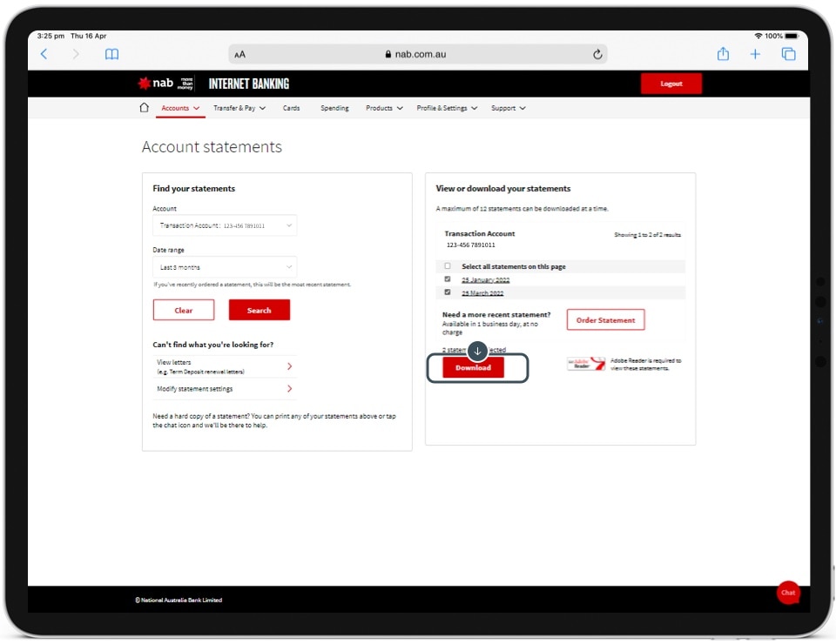Tap the Safari share icon
The image size is (836, 644).
[x=723, y=54]
